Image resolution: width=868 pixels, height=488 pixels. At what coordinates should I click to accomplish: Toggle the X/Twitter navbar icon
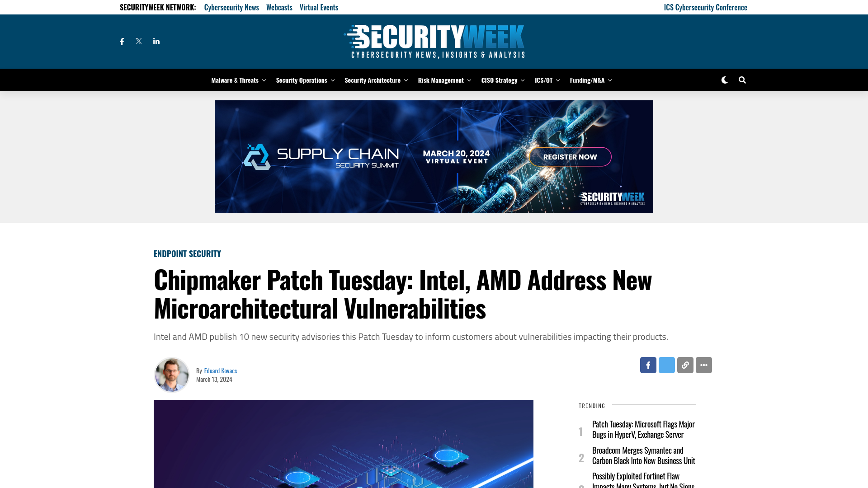[139, 41]
